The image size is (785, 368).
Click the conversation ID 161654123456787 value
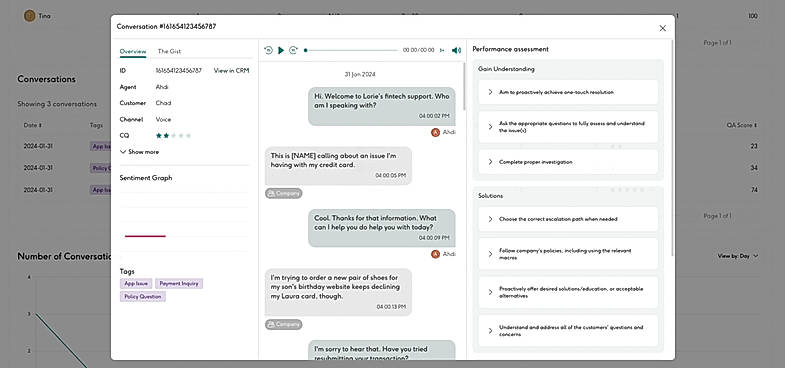(x=179, y=71)
